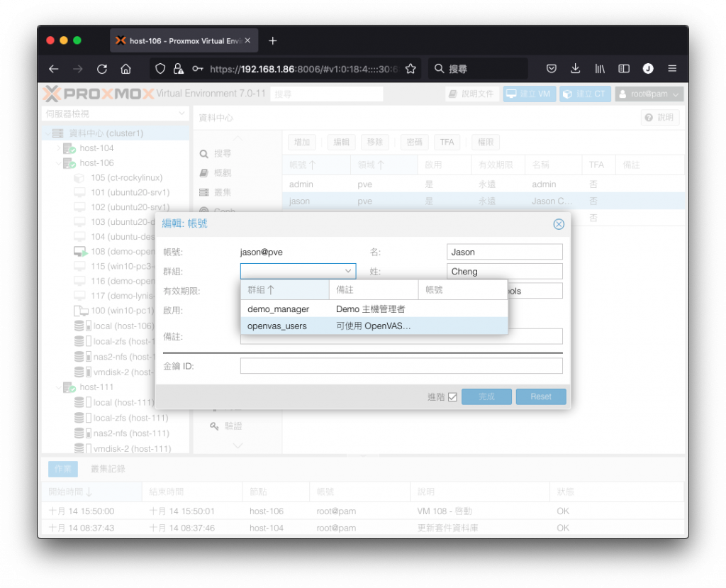
Task: Bookmark this page with the star icon
Action: 411,69
